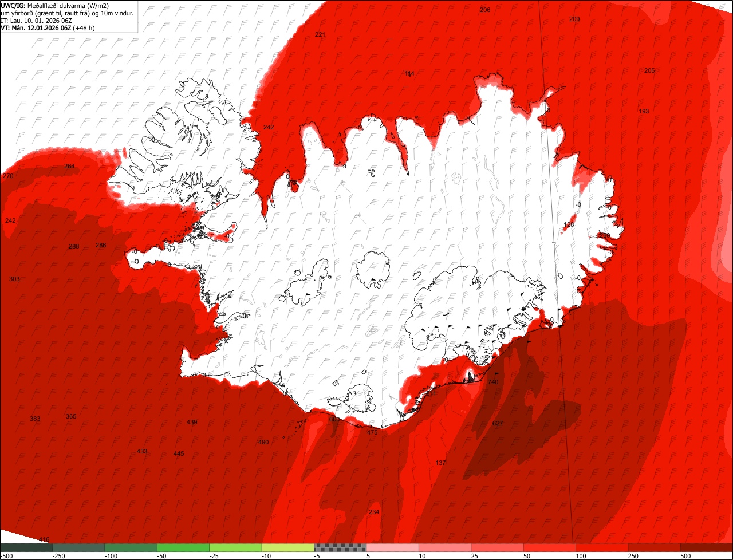Click the map value 445
Screen dimensions: 733x560
[179, 453]
